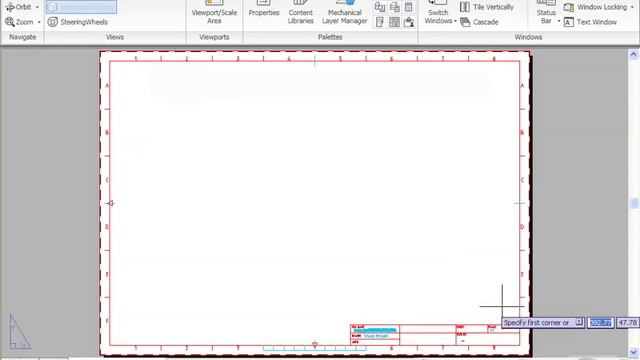Image resolution: width=640 pixels, height=360 pixels.
Task: Click the X coordinate dynamic input field
Action: pyautogui.click(x=600, y=323)
